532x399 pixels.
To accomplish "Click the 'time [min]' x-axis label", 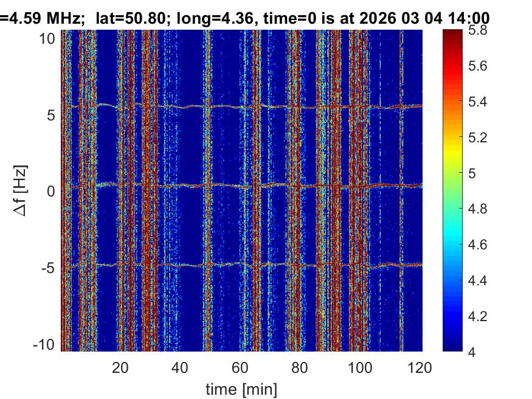I will point(241,387).
